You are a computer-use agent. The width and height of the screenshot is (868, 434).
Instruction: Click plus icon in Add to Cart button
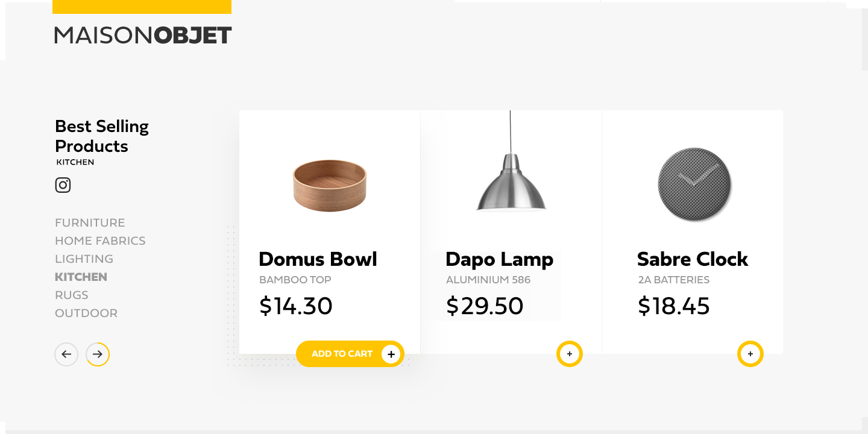click(391, 354)
